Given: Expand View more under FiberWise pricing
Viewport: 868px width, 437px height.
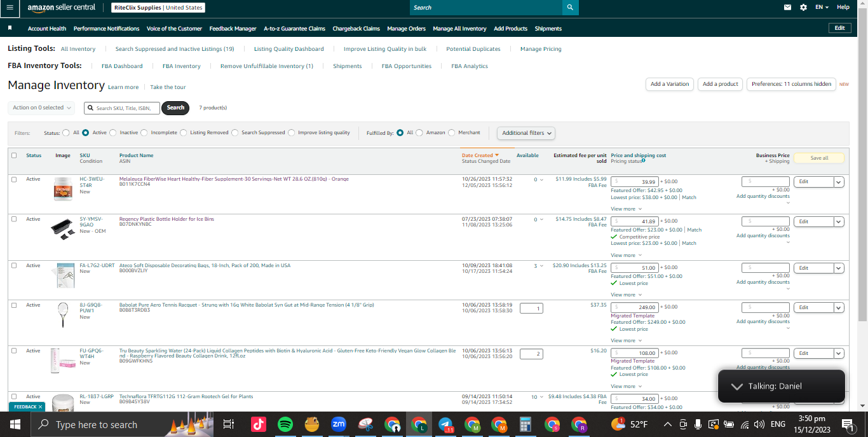Looking at the screenshot, I should (626, 209).
